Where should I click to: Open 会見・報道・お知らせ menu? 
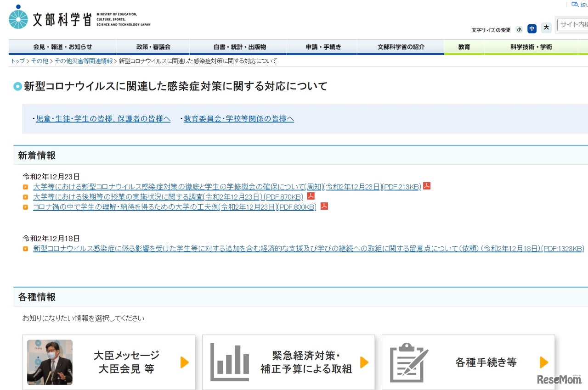click(x=62, y=47)
